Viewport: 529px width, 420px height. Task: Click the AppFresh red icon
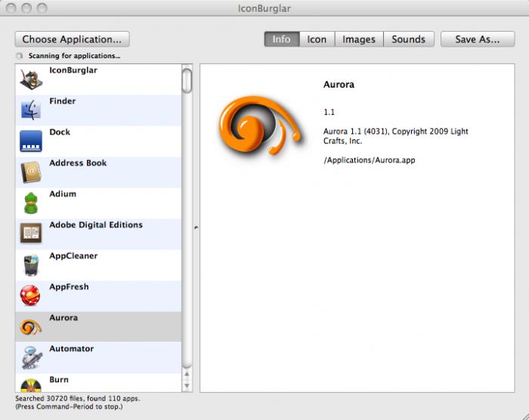(31, 296)
